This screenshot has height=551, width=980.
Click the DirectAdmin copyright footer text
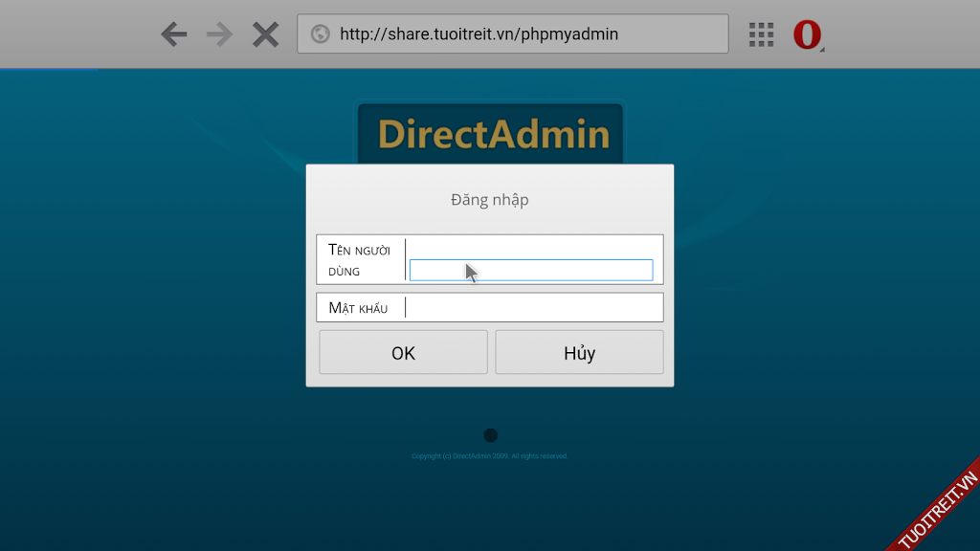[490, 456]
